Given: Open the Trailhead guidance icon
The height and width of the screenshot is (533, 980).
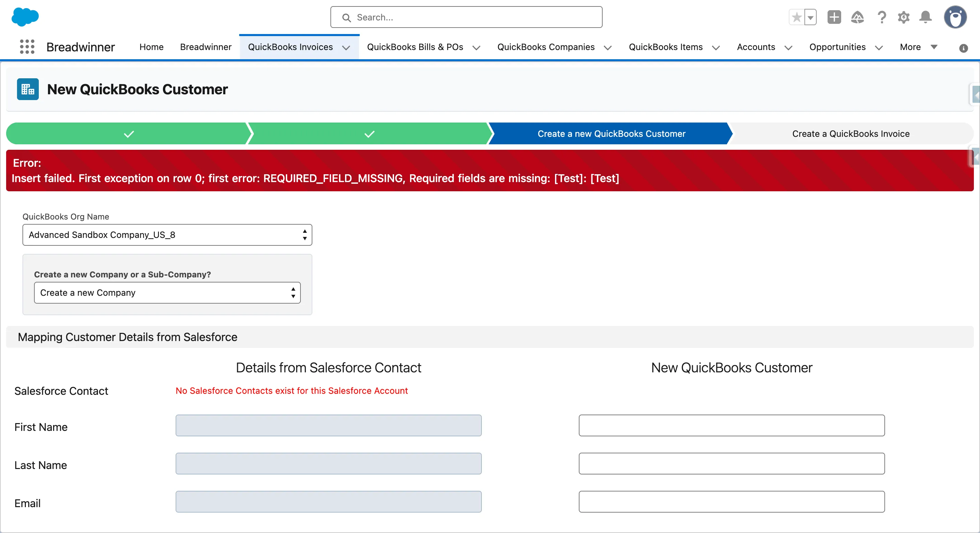Looking at the screenshot, I should [x=857, y=17].
